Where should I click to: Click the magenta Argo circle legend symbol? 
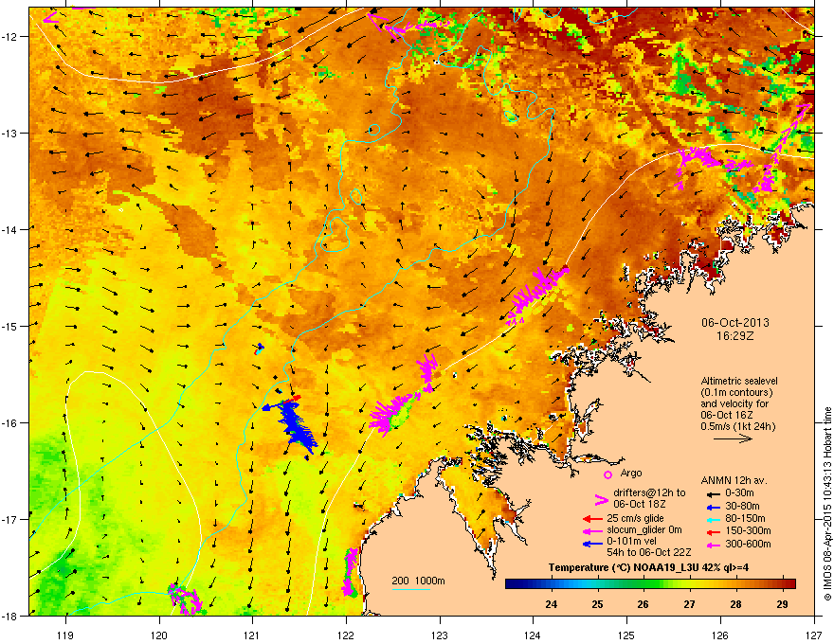tap(607, 474)
